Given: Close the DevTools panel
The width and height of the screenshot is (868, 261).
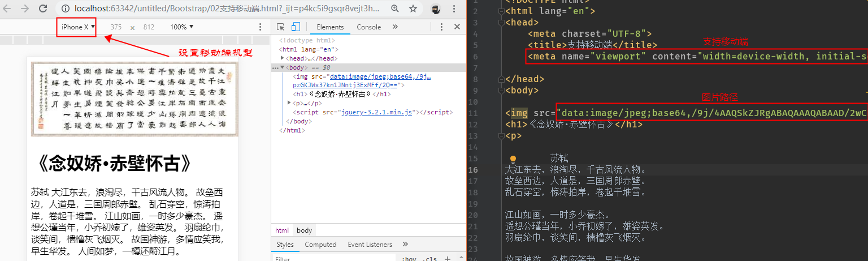Looking at the screenshot, I should point(457,27).
